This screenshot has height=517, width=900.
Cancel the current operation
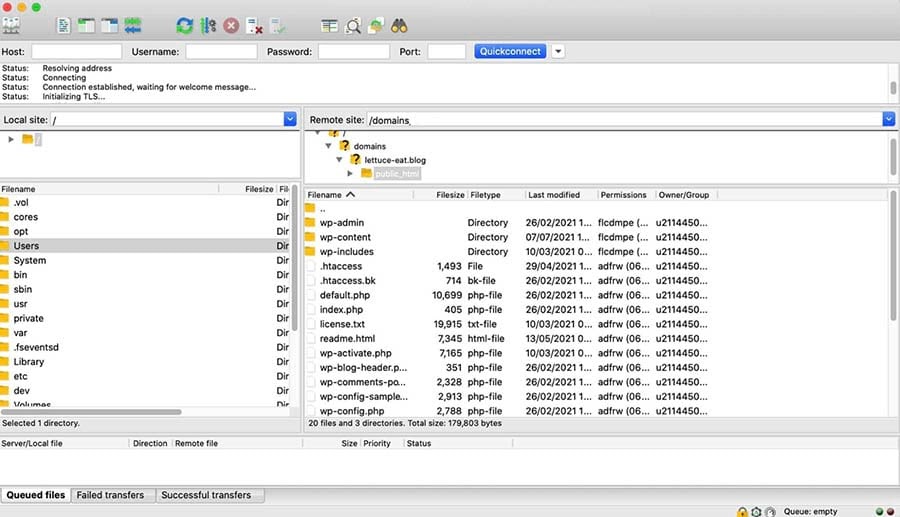click(231, 26)
